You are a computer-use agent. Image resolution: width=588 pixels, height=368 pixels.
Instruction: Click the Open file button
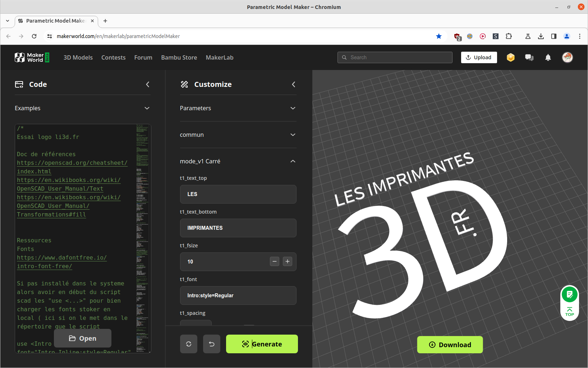pyautogui.click(x=83, y=338)
